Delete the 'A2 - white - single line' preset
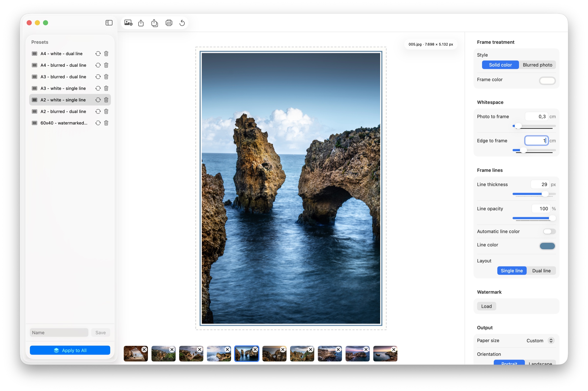 [106, 100]
